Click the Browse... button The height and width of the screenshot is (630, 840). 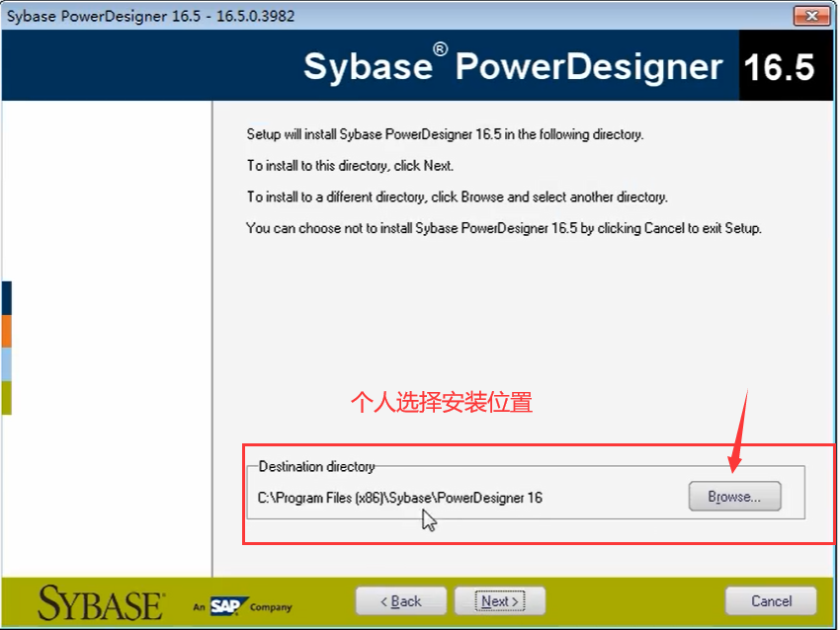(x=734, y=496)
